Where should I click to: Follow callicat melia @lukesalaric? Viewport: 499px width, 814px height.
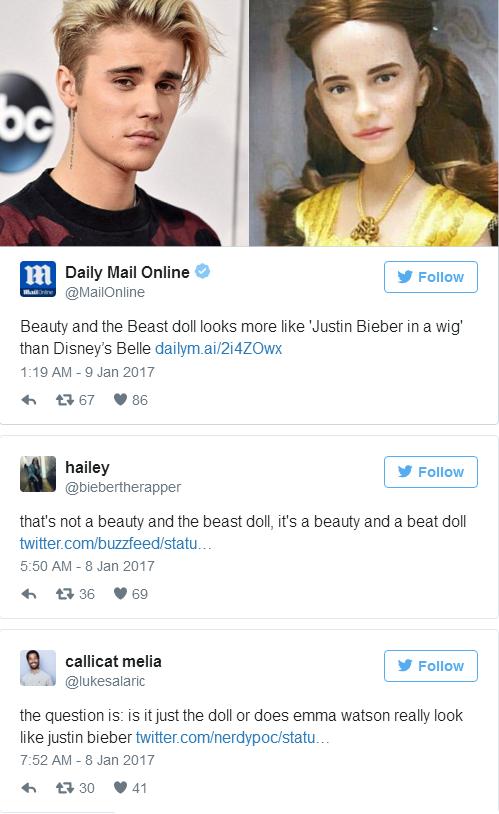tap(430, 666)
